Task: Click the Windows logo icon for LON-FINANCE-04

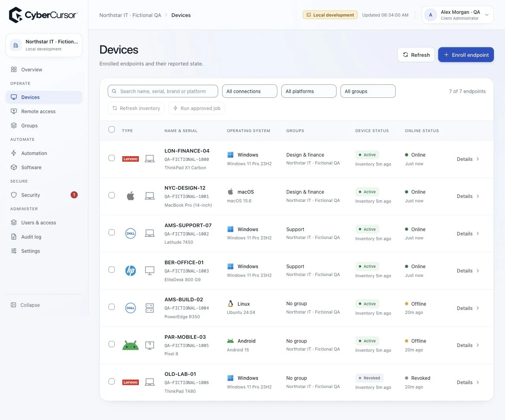Action: 230,155
